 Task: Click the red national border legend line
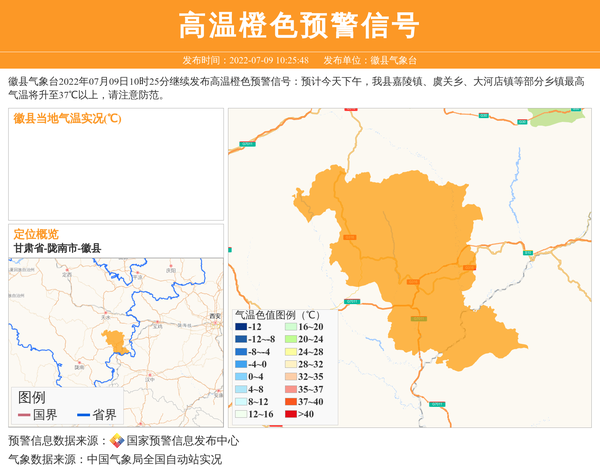click(x=24, y=415)
